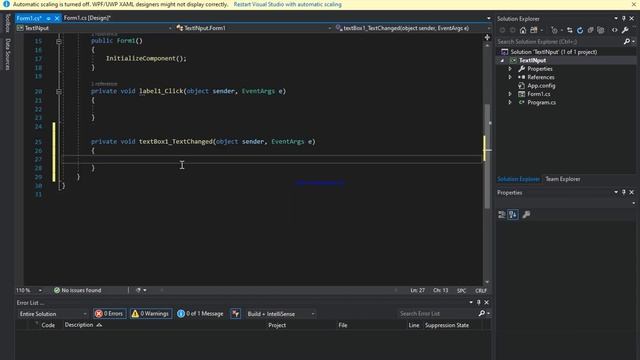Click the Project column header
The width and height of the screenshot is (640, 360).
pyautogui.click(x=277, y=325)
